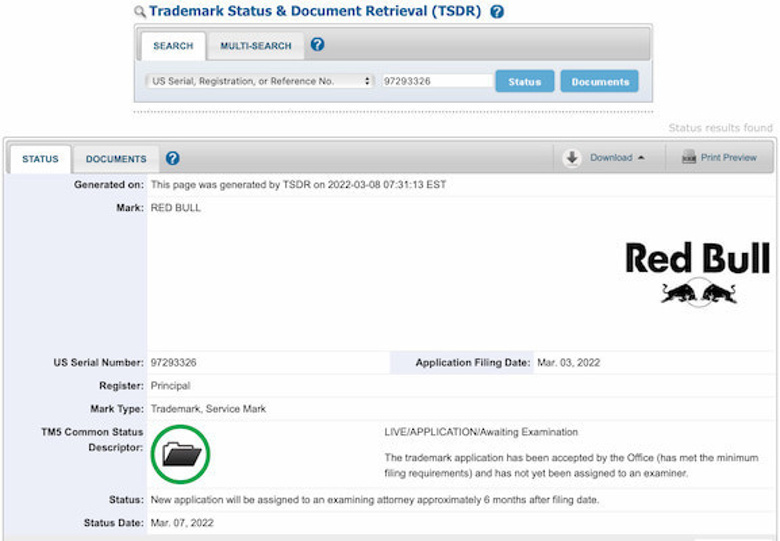Click the Red Bull logo image
This screenshot has width=780, height=541.
point(696,272)
